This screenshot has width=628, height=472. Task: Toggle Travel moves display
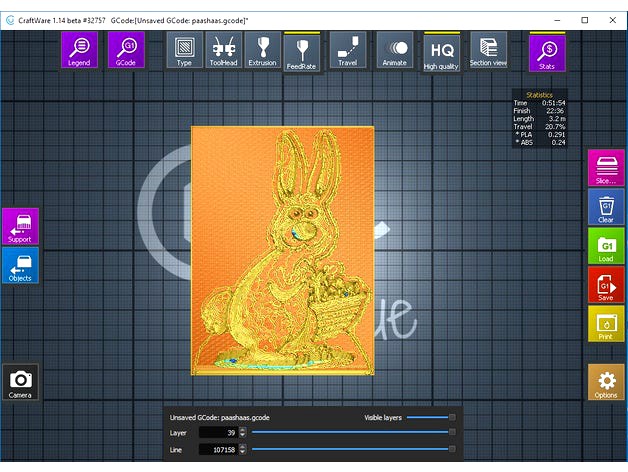[348, 50]
